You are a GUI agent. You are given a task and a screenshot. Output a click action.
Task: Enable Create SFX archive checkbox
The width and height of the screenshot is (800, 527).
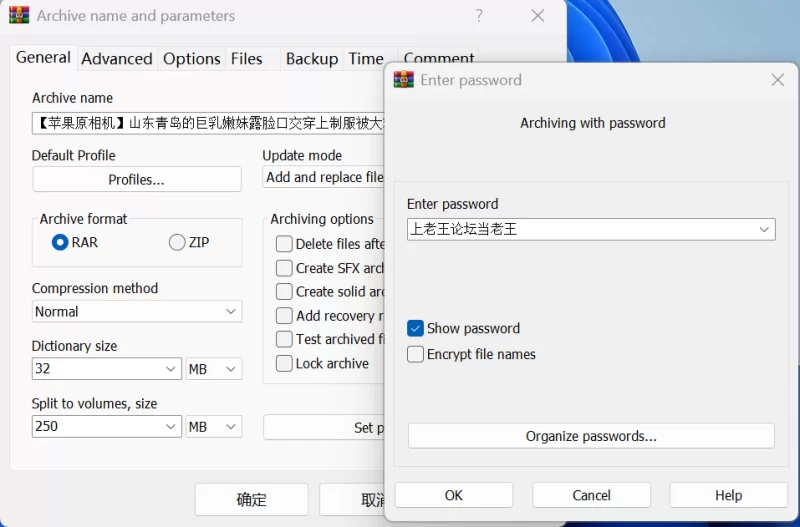point(284,268)
